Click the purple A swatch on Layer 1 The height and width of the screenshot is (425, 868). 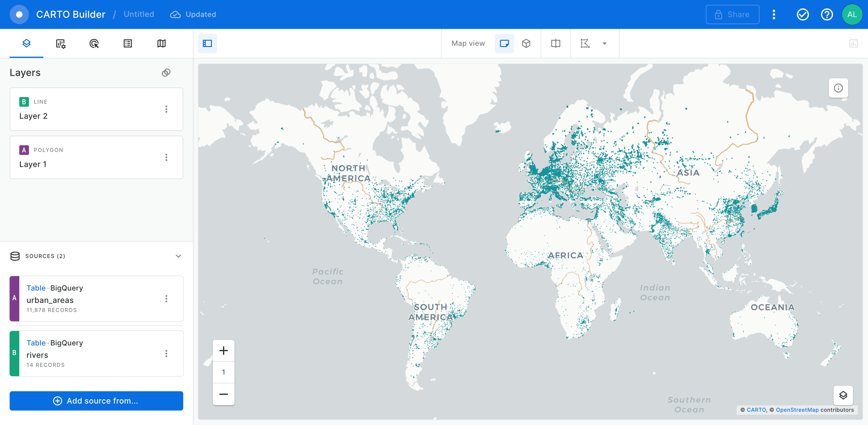24,150
